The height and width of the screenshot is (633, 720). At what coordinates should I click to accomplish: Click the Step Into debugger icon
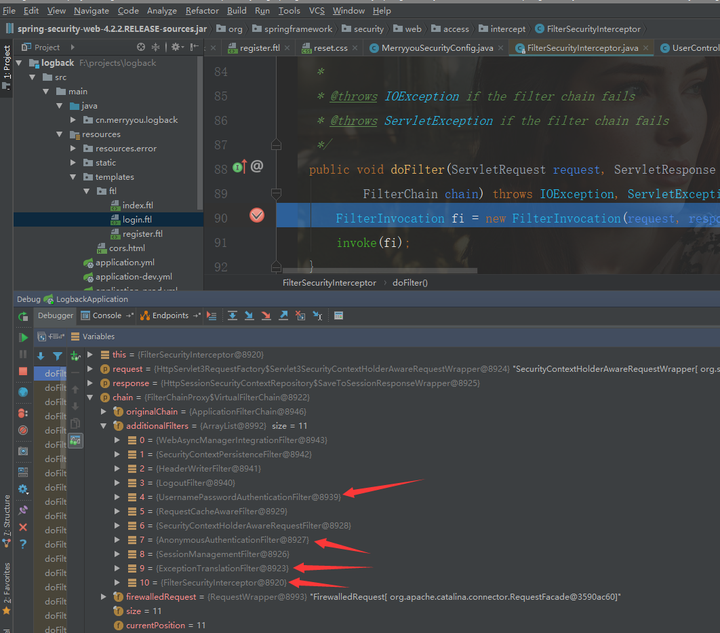[x=249, y=316]
